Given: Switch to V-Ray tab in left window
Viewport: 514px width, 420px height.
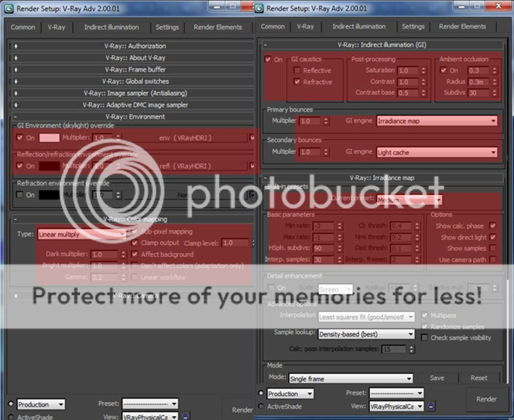Looking at the screenshot, I should (x=56, y=27).
